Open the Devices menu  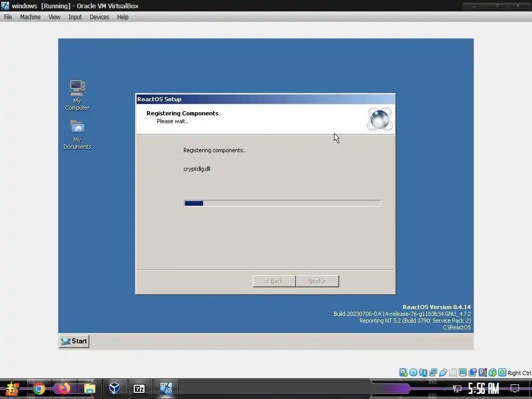(99, 17)
